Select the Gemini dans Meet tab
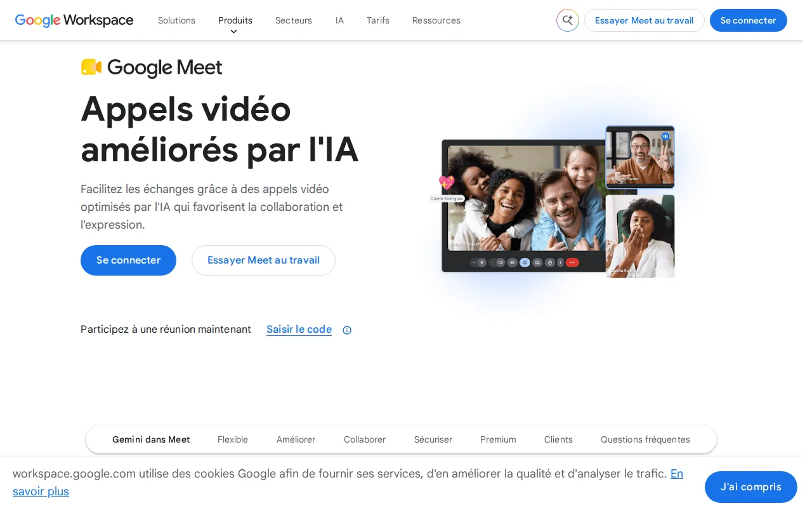This screenshot has width=812, height=508. click(x=151, y=439)
